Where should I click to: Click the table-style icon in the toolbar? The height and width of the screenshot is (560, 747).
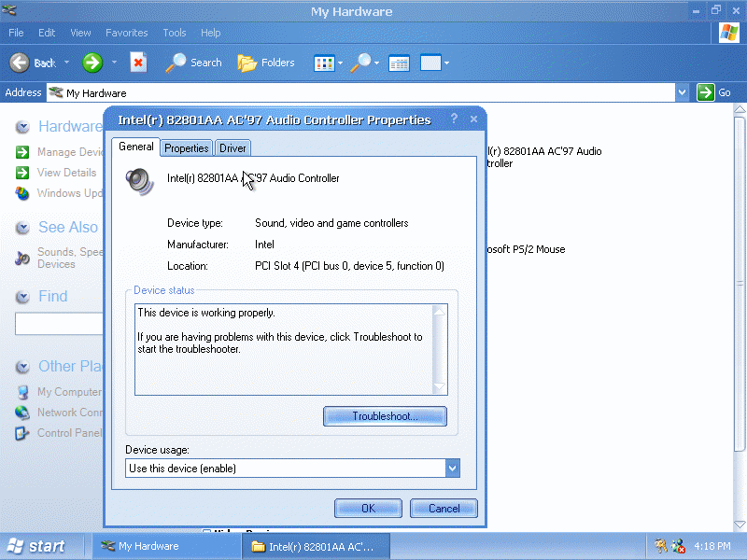(399, 63)
